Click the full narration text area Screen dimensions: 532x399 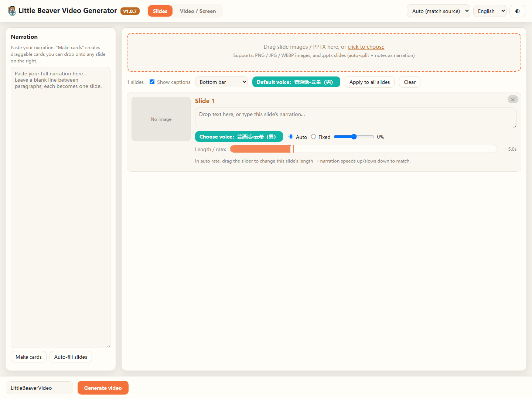[x=61, y=207]
